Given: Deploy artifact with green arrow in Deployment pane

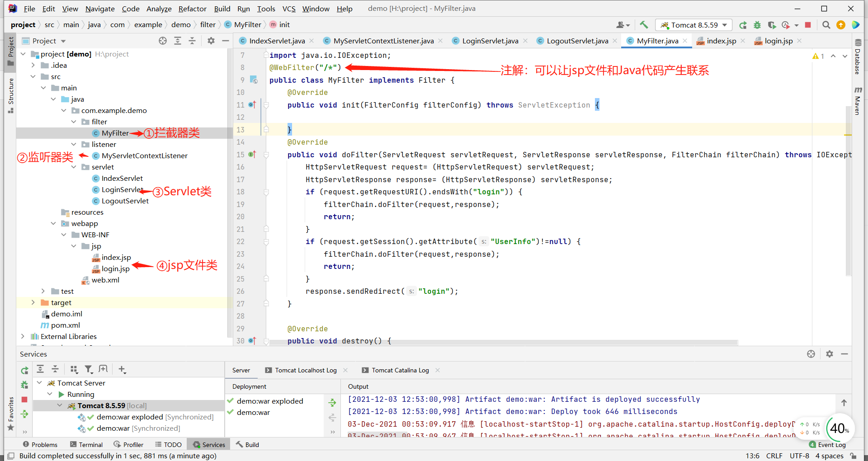Looking at the screenshot, I should [332, 402].
